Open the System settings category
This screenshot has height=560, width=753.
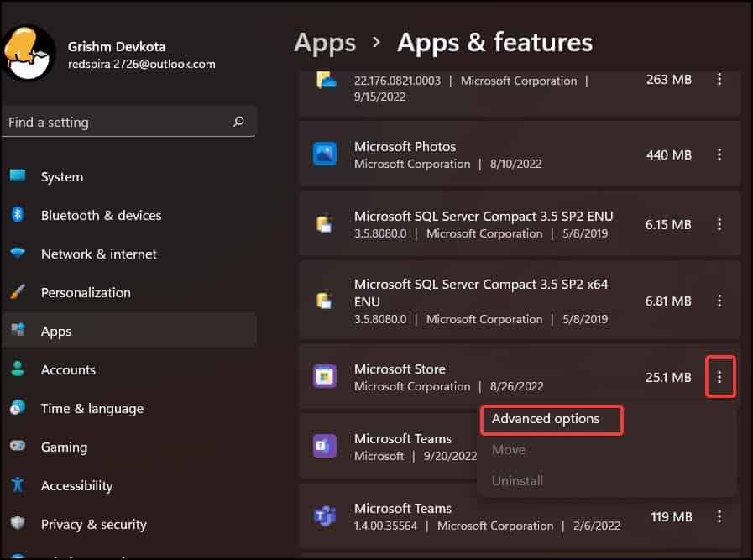(x=129, y=177)
